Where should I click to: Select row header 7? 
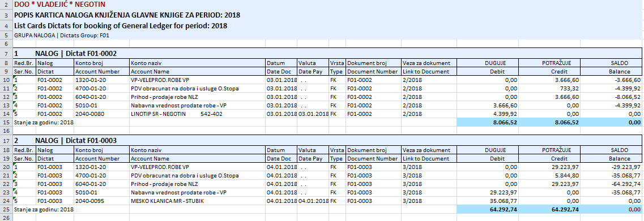pyautogui.click(x=6, y=54)
